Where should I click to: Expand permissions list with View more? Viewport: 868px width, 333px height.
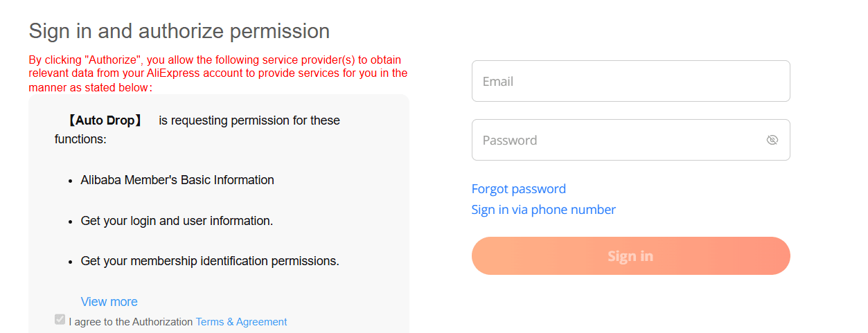point(109,302)
